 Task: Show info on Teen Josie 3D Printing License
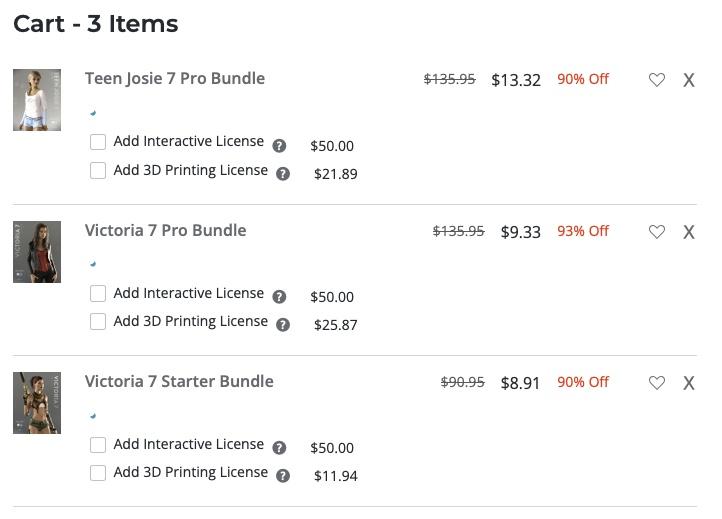pos(283,174)
